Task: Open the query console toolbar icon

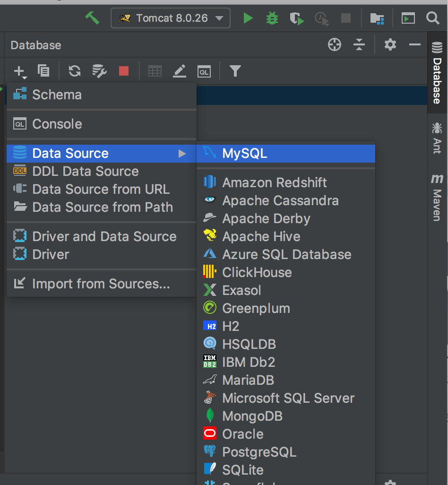Action: (x=204, y=71)
